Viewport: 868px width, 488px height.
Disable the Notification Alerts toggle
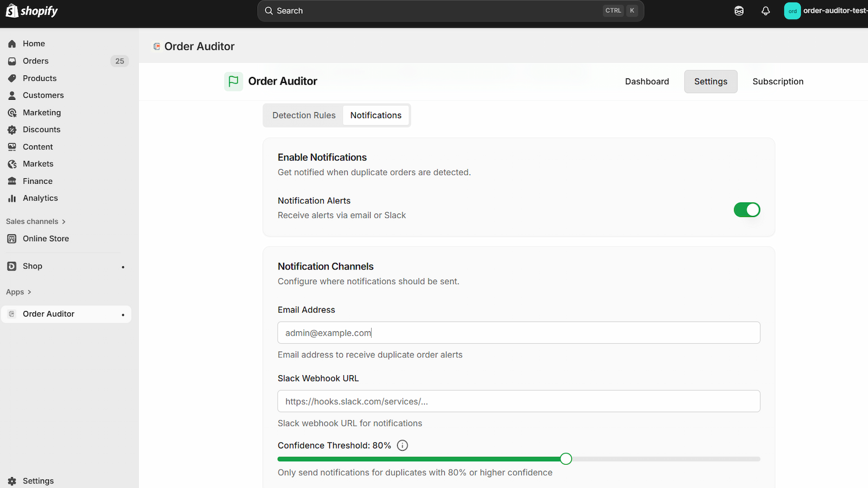[x=746, y=210]
